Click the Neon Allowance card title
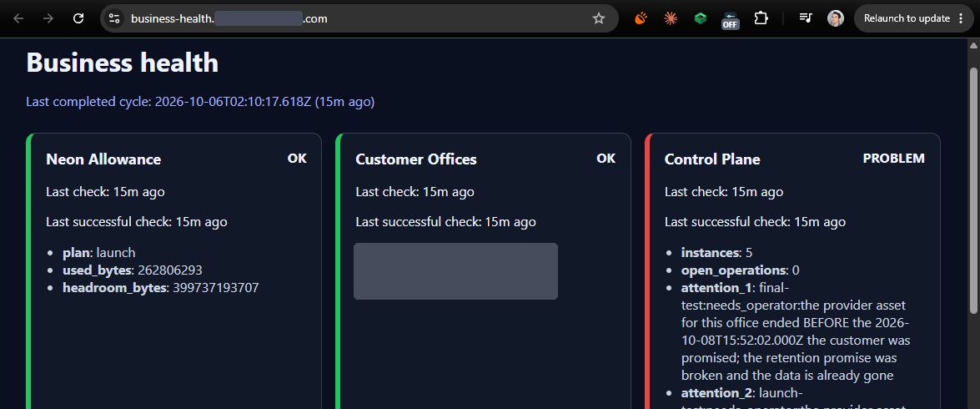Image resolution: width=980 pixels, height=409 pixels. point(103,159)
